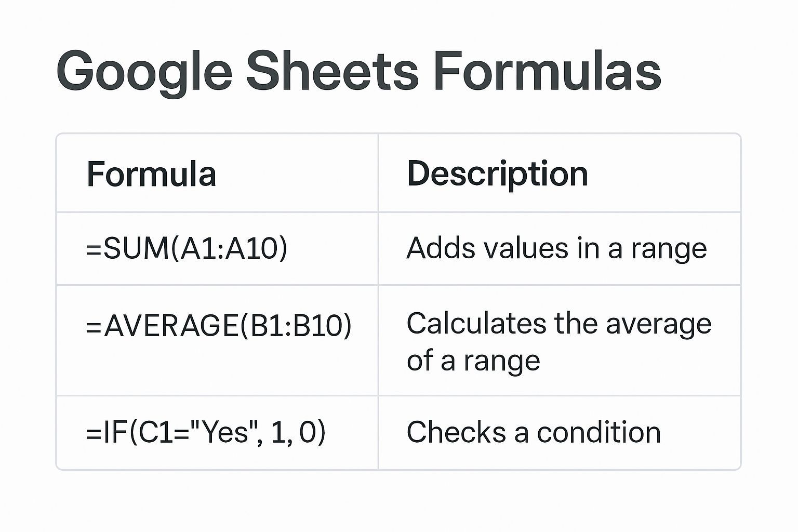Select the "Formula" column header
The width and height of the screenshot is (798, 532).
(151, 174)
